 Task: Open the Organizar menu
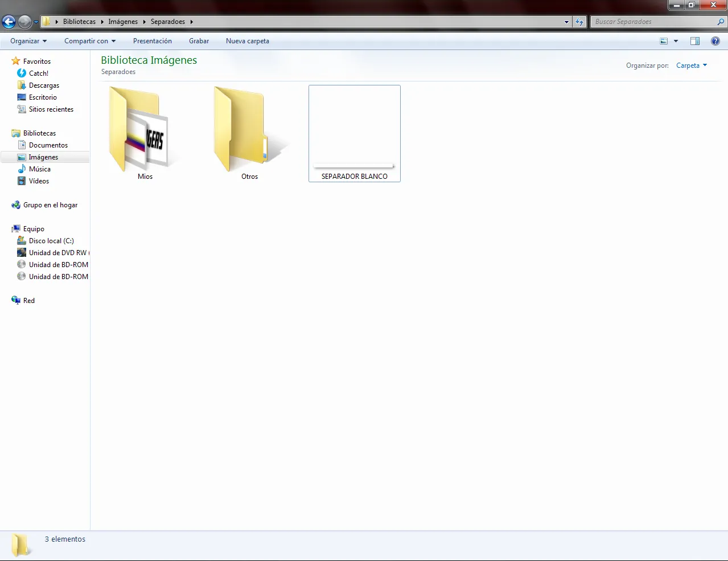point(28,41)
